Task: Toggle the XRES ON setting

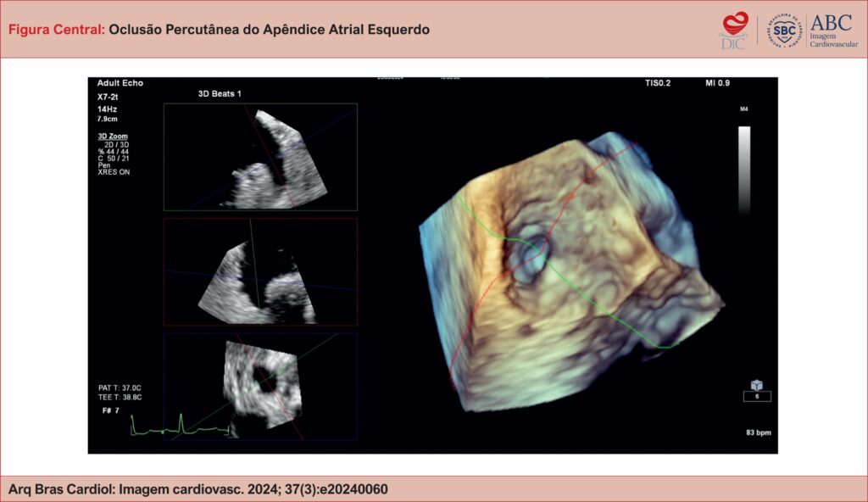Action: click(114, 172)
